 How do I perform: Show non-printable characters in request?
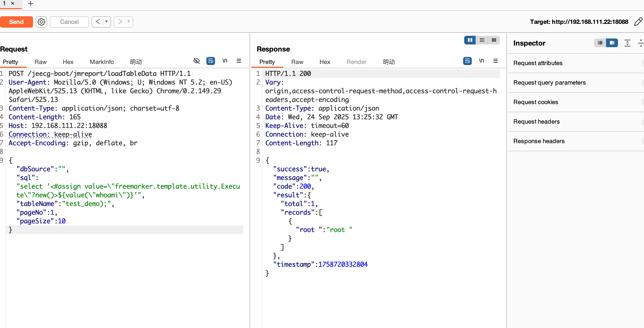(x=225, y=61)
